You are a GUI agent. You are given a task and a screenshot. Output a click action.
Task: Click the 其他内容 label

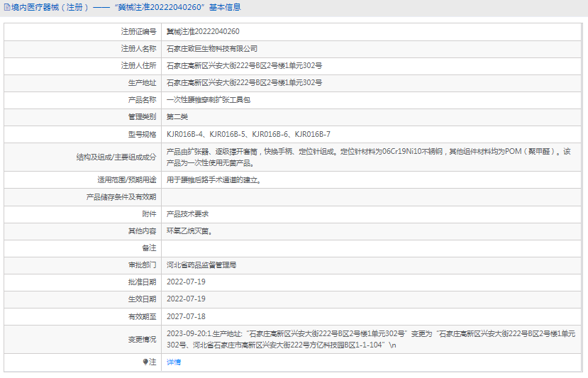[x=142, y=231]
